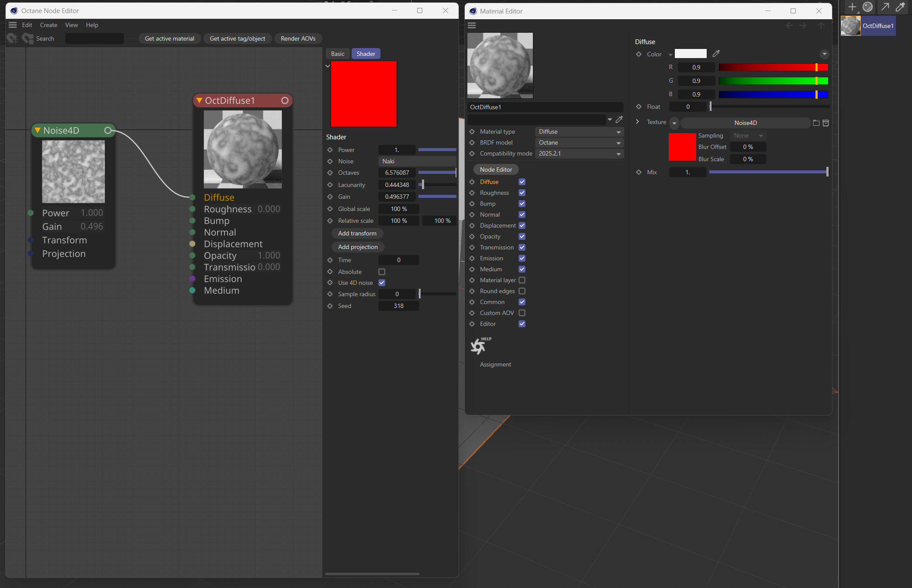Uncheck the Use 4D noise checkbox
The image size is (912, 588).
click(x=382, y=283)
